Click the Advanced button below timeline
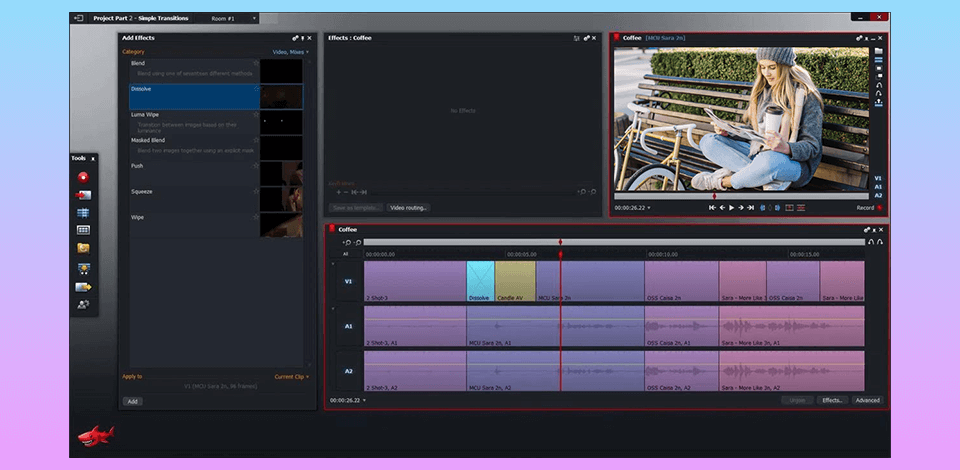Screen dimensions: 960x470 [867, 400]
